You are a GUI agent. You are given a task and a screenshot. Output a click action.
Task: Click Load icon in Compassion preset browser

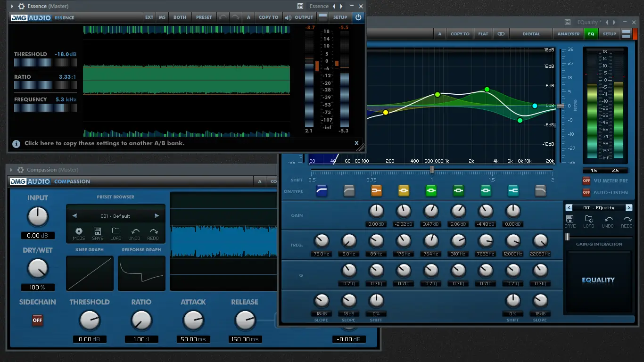coord(116,233)
